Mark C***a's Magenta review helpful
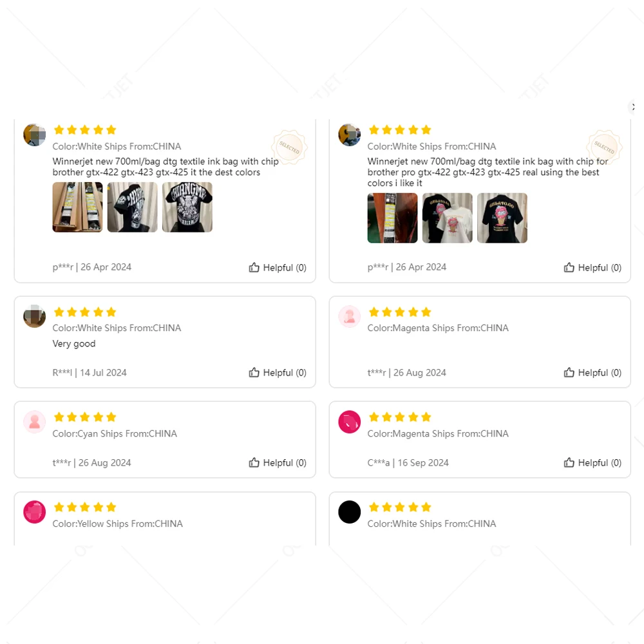Image resolution: width=644 pixels, height=644 pixels. [592, 462]
